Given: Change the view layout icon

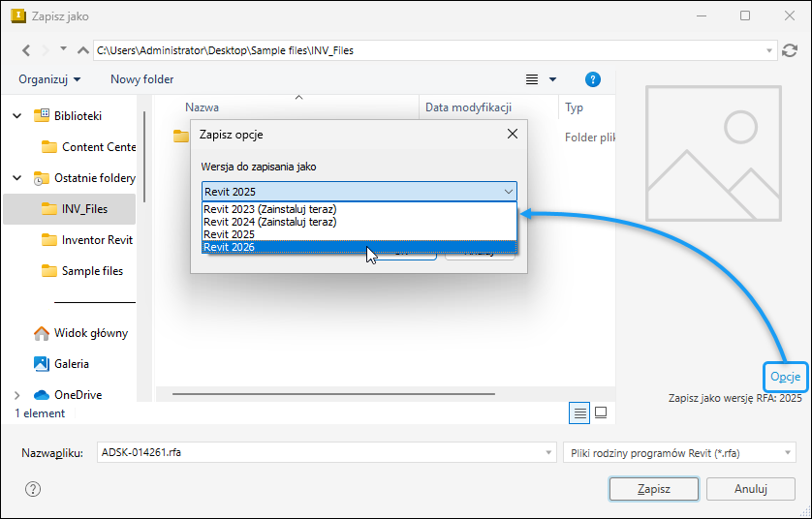Looking at the screenshot, I should [x=532, y=79].
